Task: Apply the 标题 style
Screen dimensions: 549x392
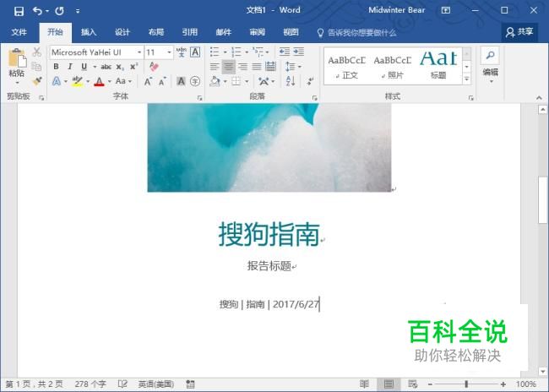Action: pos(438,67)
